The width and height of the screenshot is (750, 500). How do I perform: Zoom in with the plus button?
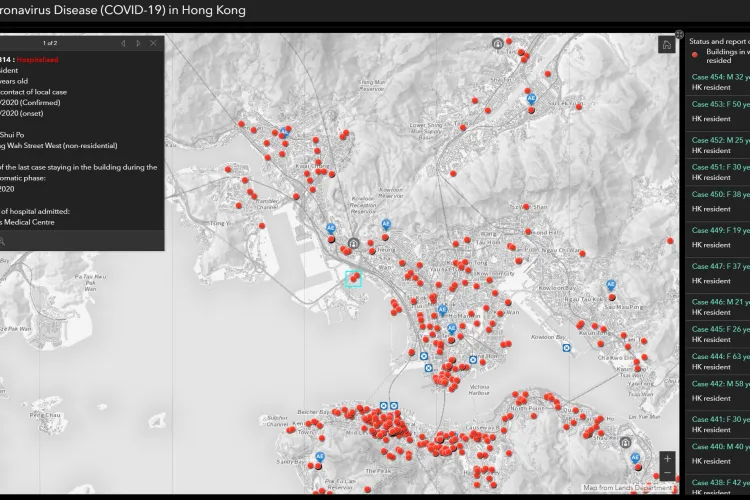(668, 459)
